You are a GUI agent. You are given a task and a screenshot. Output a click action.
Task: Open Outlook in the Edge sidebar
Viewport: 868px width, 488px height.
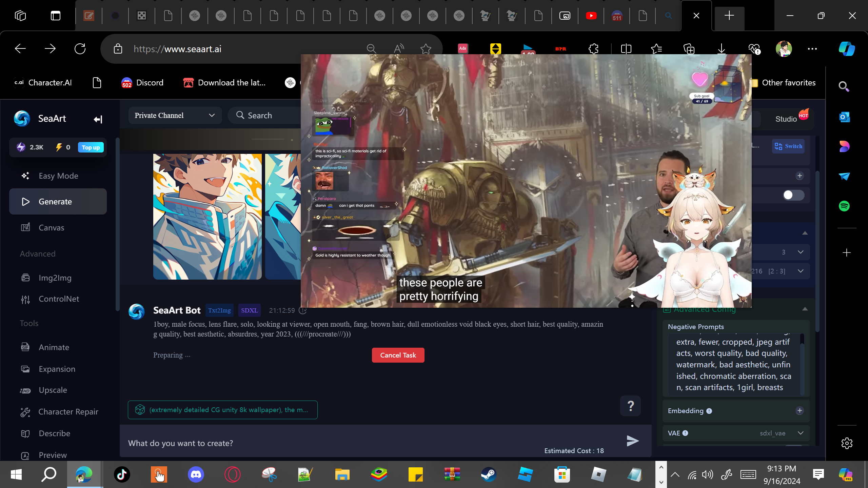click(x=844, y=117)
